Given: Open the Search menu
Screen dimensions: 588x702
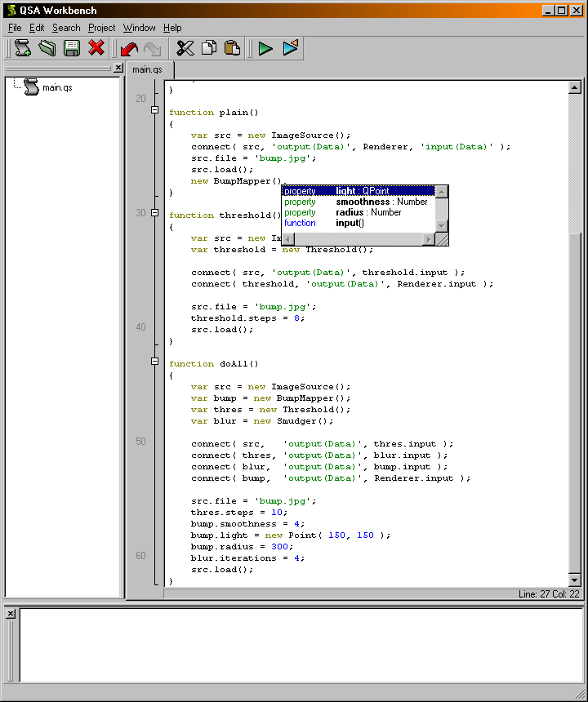Looking at the screenshot, I should pyautogui.click(x=66, y=28).
